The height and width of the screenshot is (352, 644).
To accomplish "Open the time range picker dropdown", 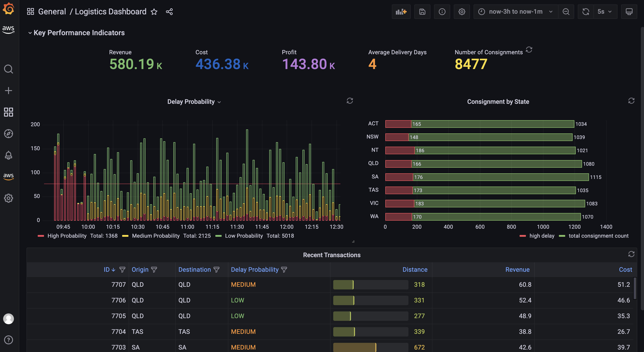I will pyautogui.click(x=516, y=12).
